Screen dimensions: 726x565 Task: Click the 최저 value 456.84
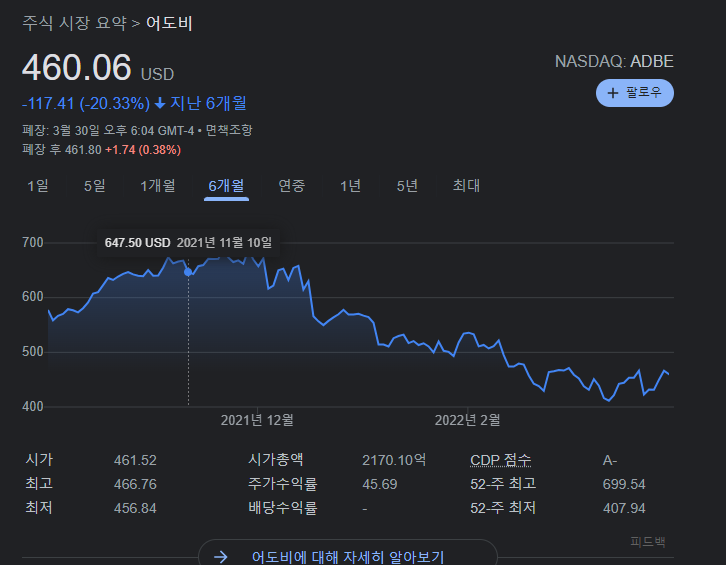pos(135,508)
